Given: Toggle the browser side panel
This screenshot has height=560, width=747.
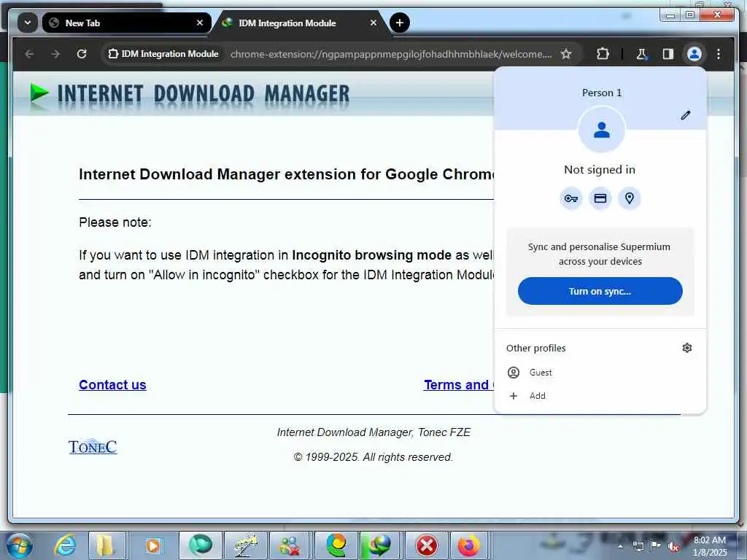Looking at the screenshot, I should point(668,54).
